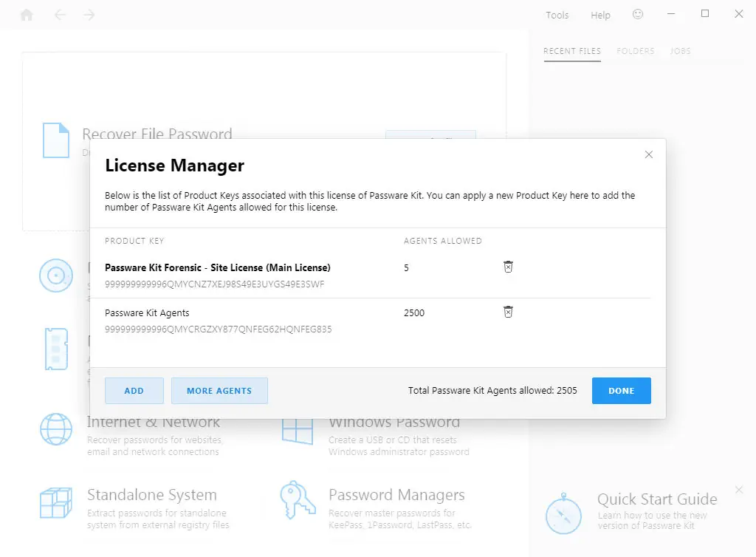Switch to the Jobs tab
756x557 pixels.
pyautogui.click(x=680, y=51)
